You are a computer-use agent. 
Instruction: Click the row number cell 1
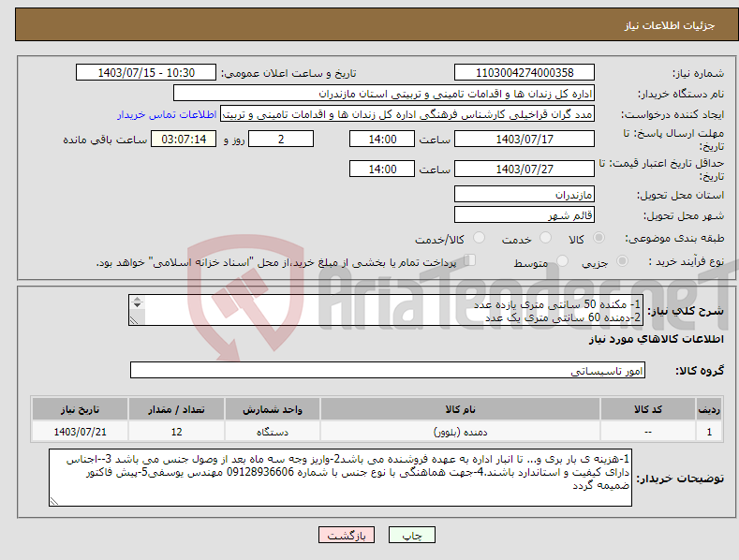pyautogui.click(x=709, y=432)
